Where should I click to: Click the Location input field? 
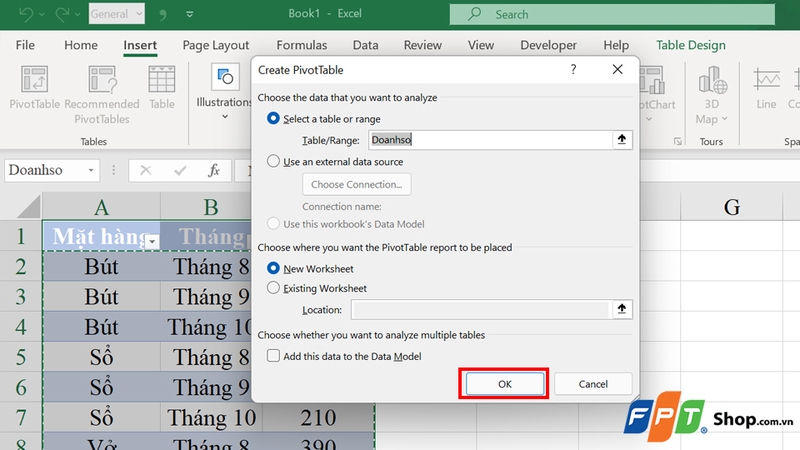coord(481,310)
